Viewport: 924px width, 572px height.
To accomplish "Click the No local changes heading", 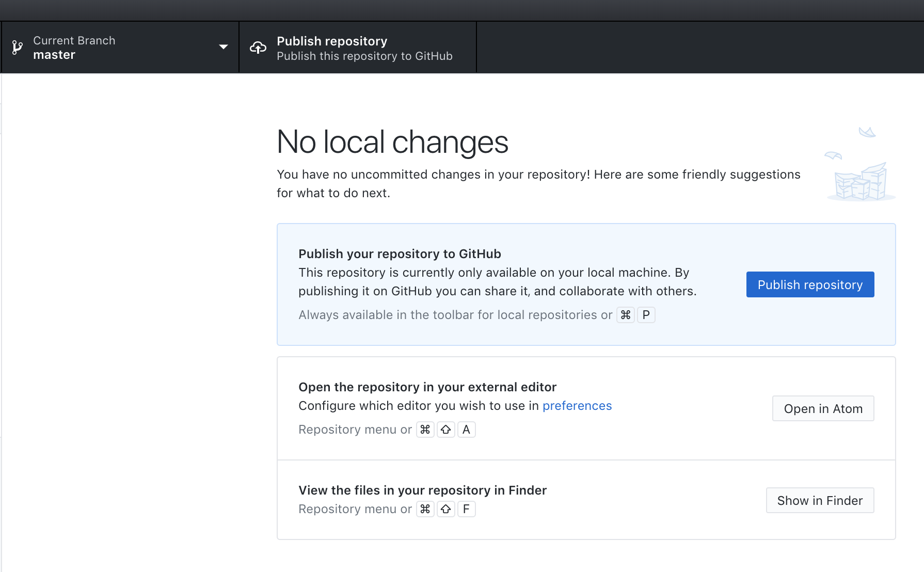I will (x=392, y=143).
